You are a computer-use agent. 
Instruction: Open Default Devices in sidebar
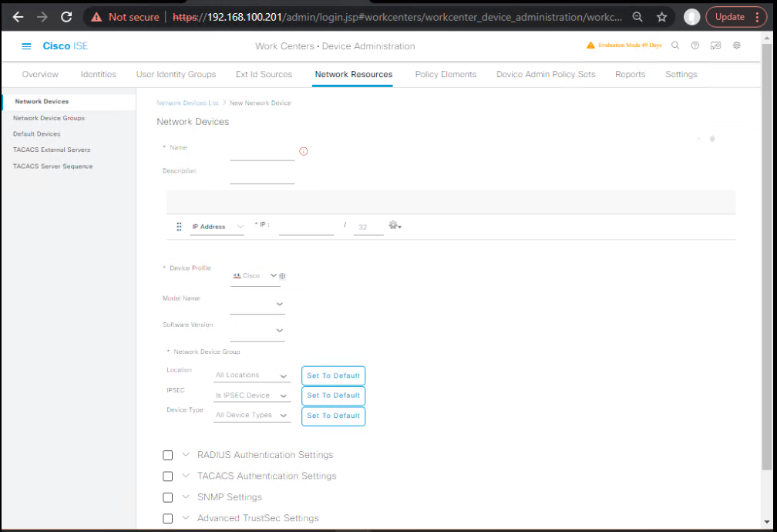[x=37, y=134]
